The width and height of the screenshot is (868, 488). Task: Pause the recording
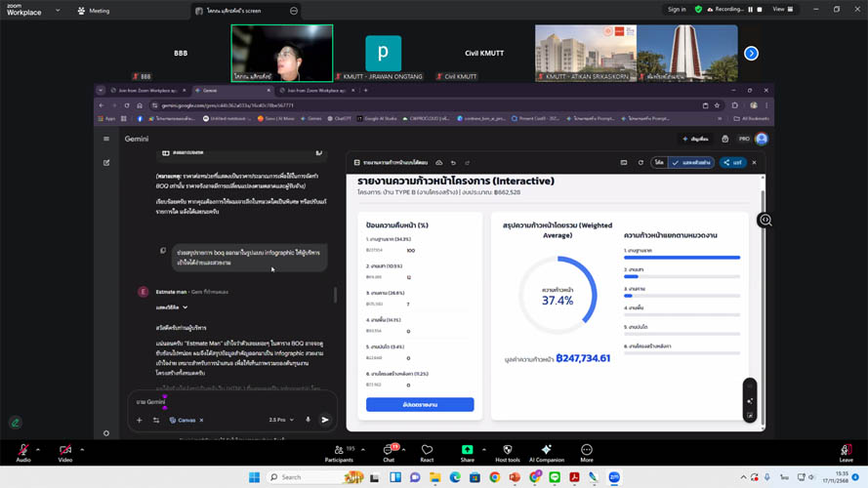750,10
